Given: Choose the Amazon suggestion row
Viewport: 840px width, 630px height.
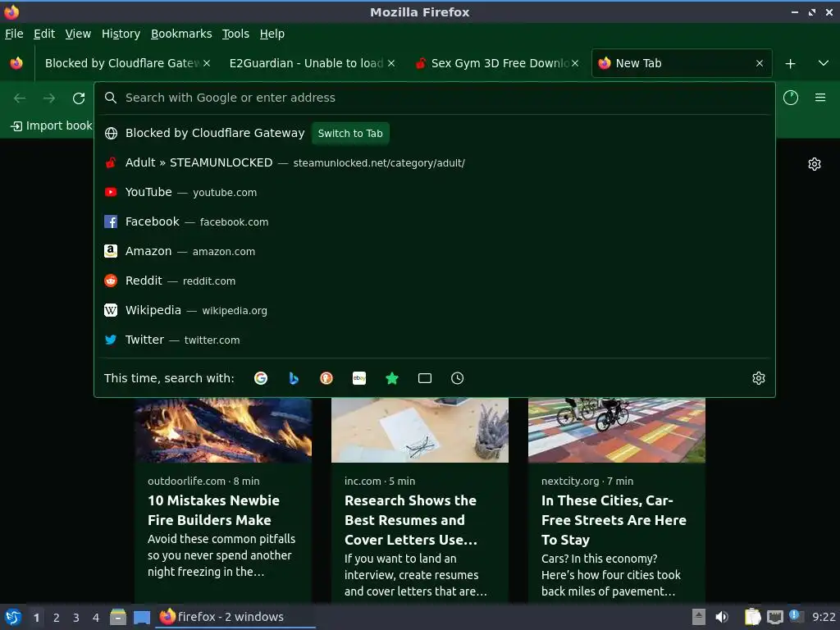Looking at the screenshot, I should tap(435, 251).
